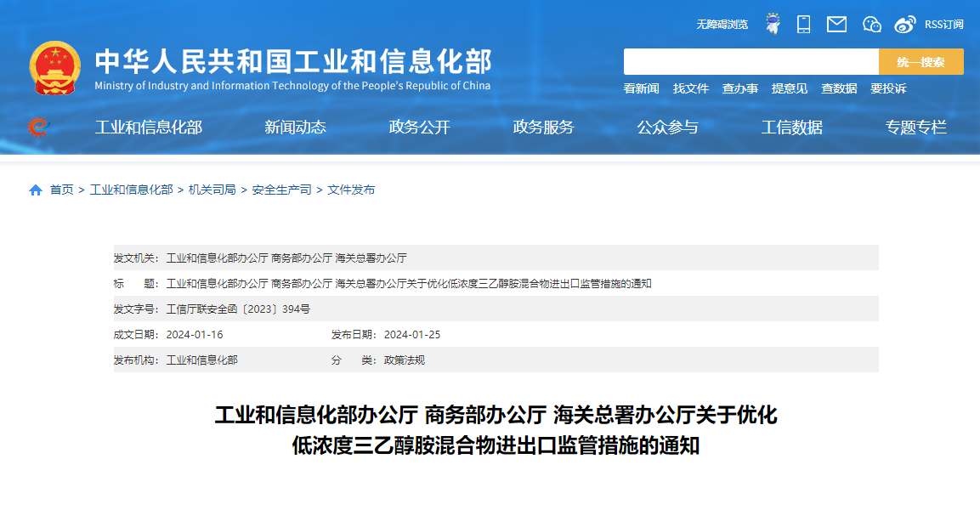The height and width of the screenshot is (510, 980).
Task: Open the AI robot assistant icon
Action: [773, 24]
